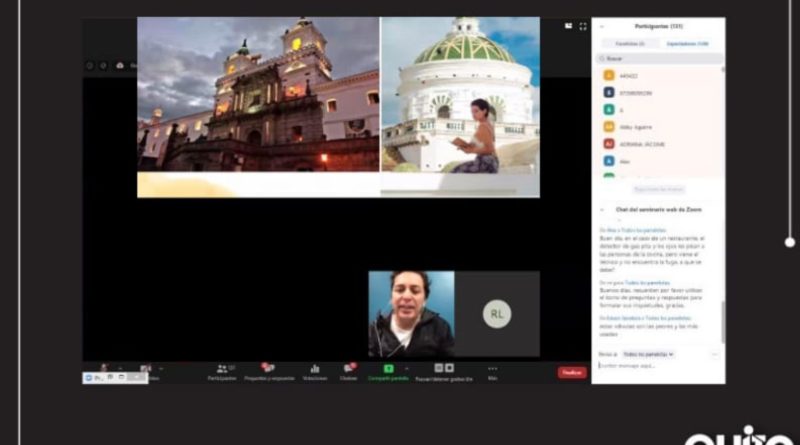Toggle the microphone mute button
Viewport: 800px width, 445px height.
pyautogui.click(x=103, y=368)
